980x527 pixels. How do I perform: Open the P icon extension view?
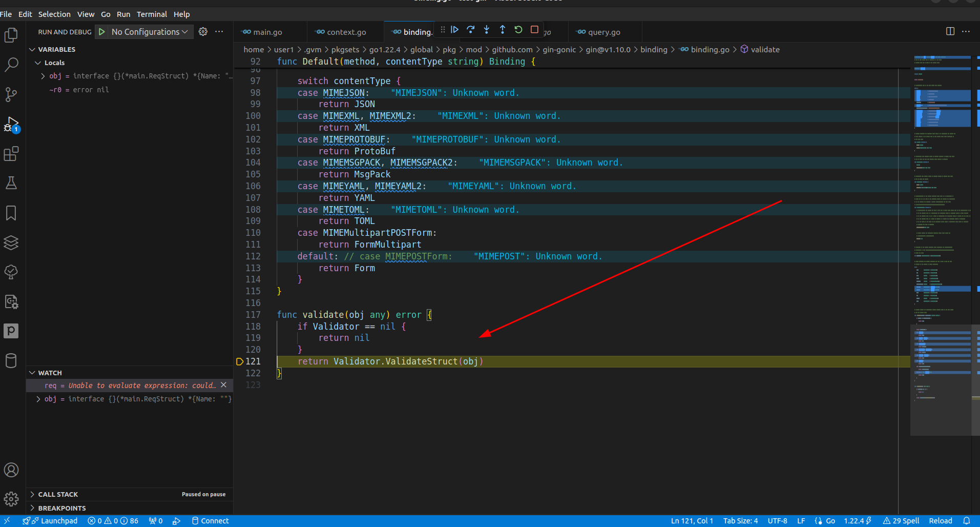(x=11, y=331)
